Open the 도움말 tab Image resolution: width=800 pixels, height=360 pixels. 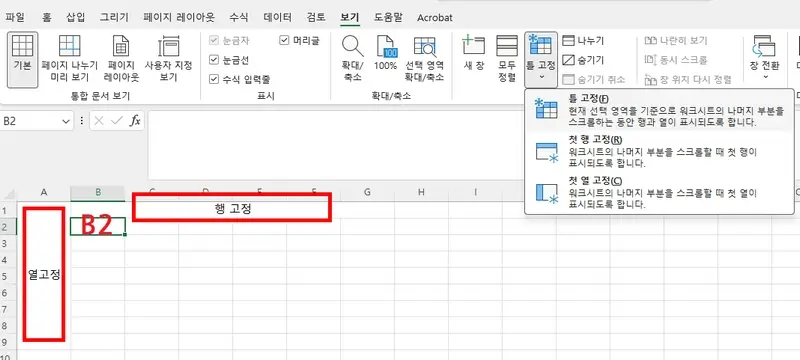pos(388,17)
